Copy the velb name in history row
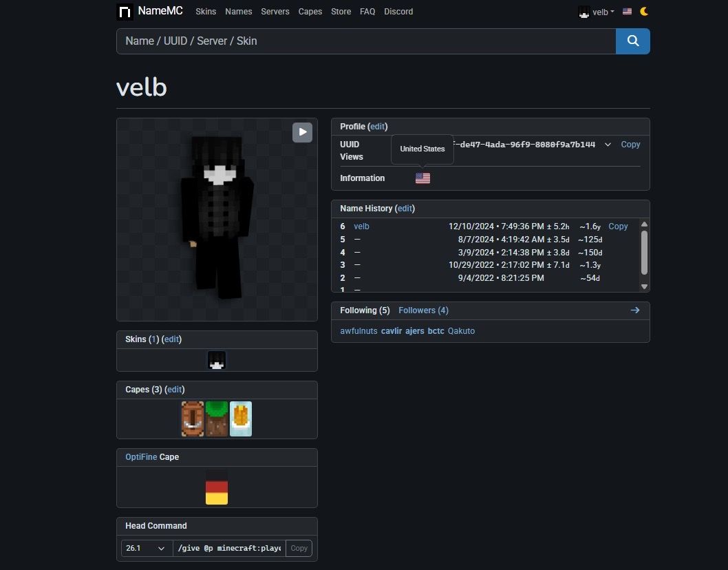728x570 pixels. coord(618,226)
